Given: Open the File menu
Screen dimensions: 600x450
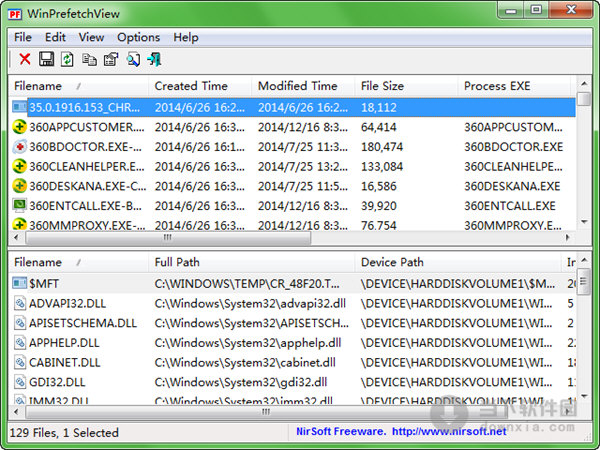Looking at the screenshot, I should click(23, 38).
